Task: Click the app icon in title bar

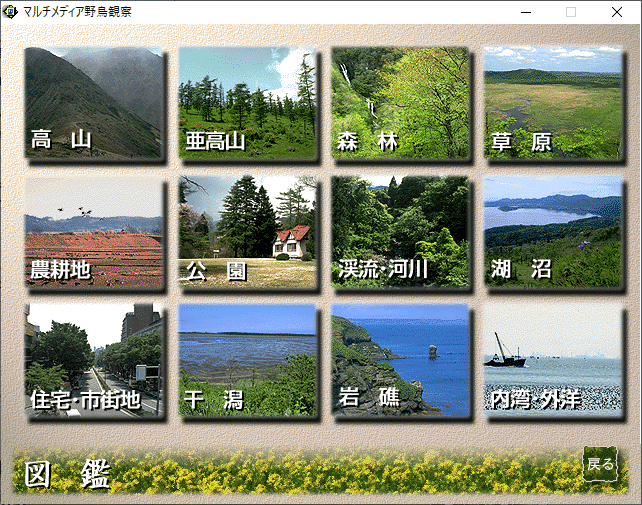Action: 10,12
